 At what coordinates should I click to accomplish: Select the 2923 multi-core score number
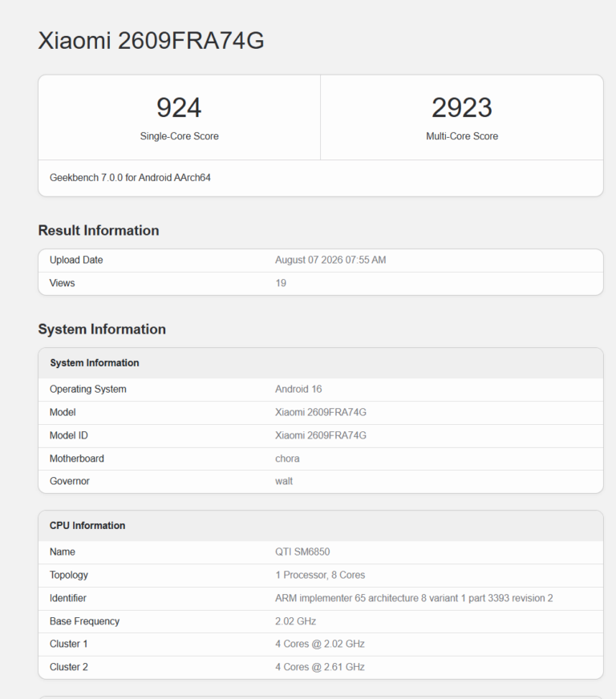coord(462,108)
